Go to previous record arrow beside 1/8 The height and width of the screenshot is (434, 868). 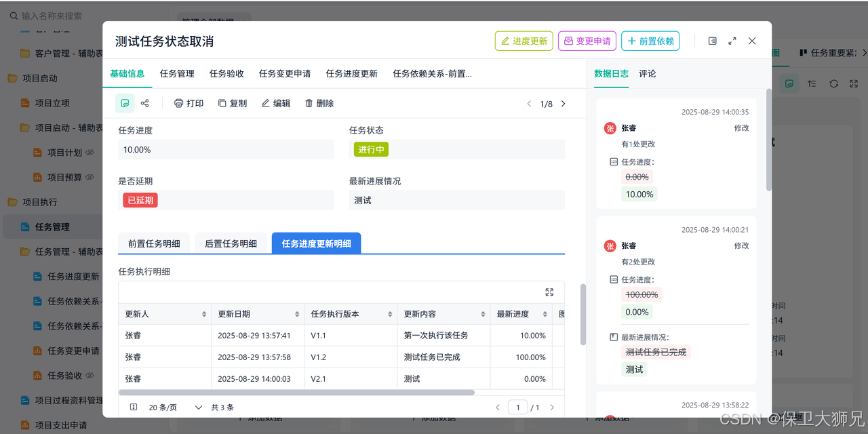pos(530,104)
